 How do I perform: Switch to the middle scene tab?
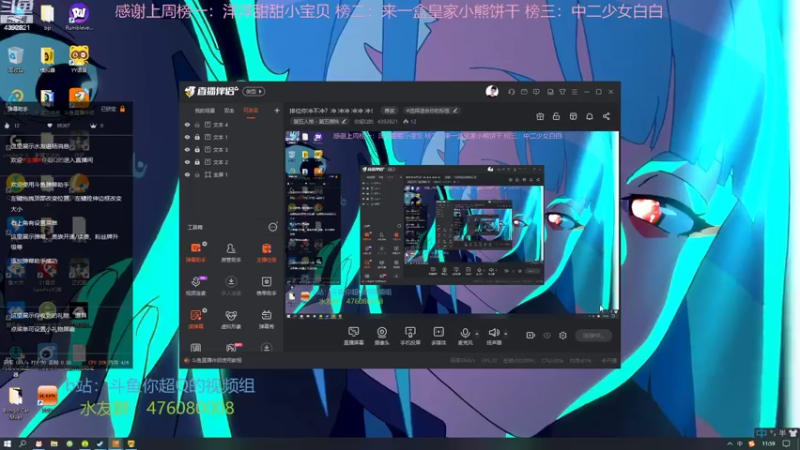(229, 111)
